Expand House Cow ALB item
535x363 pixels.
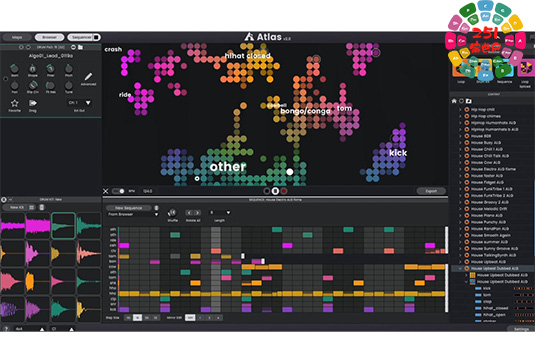(460, 162)
